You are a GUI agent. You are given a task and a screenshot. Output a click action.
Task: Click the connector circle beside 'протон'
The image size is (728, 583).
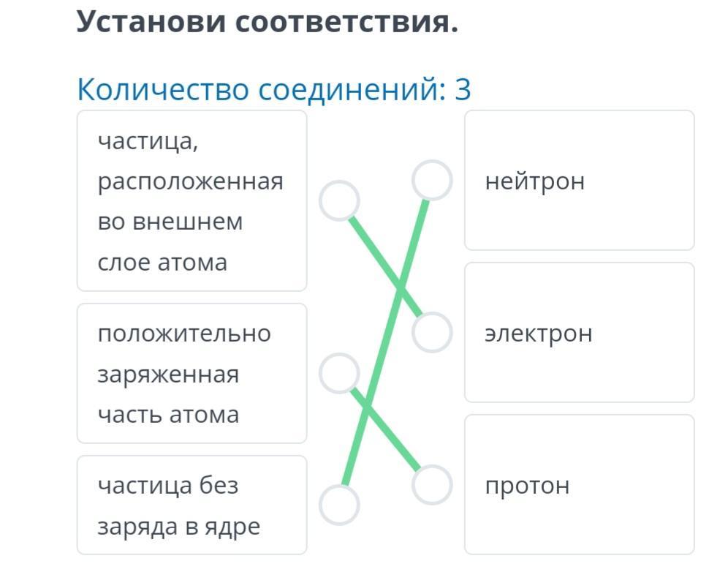(x=431, y=485)
